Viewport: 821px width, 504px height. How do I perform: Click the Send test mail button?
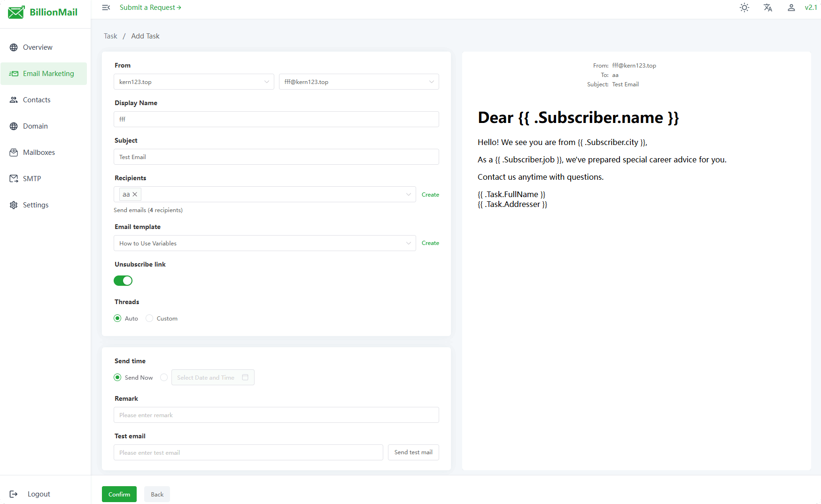pos(413,452)
